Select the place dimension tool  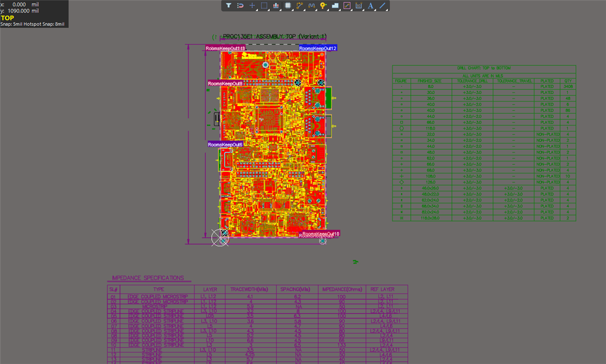pyautogui.click(x=359, y=6)
